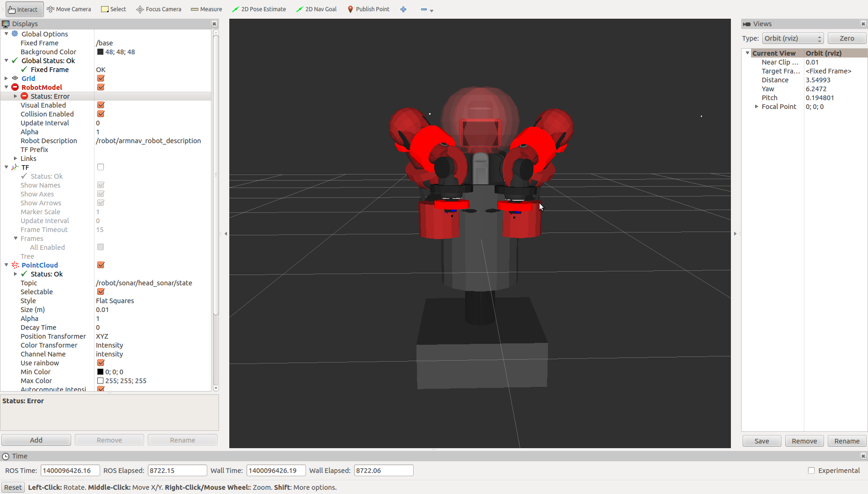868x494 pixels.
Task: Close the Time panel
Action: pos(863,456)
